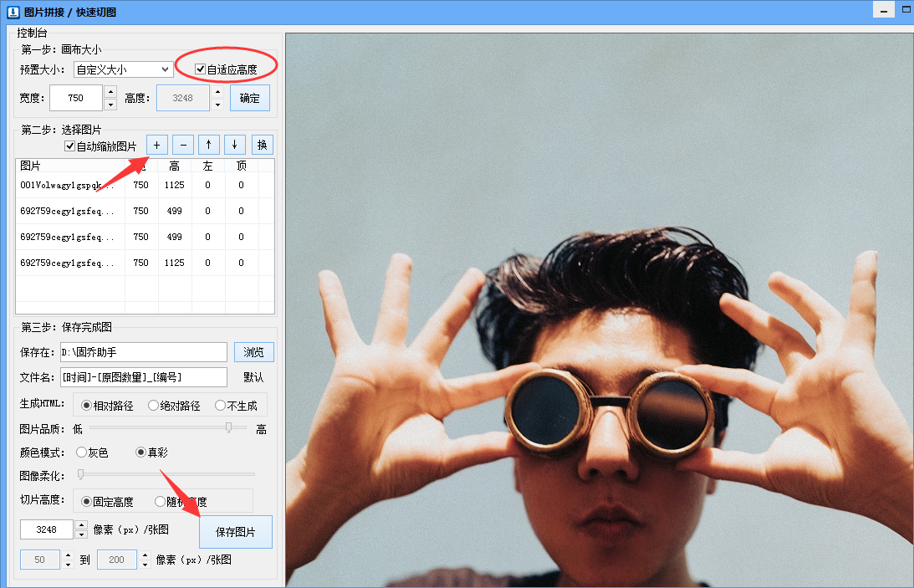
Task: Move selected image up with arrow button
Action: [208, 145]
